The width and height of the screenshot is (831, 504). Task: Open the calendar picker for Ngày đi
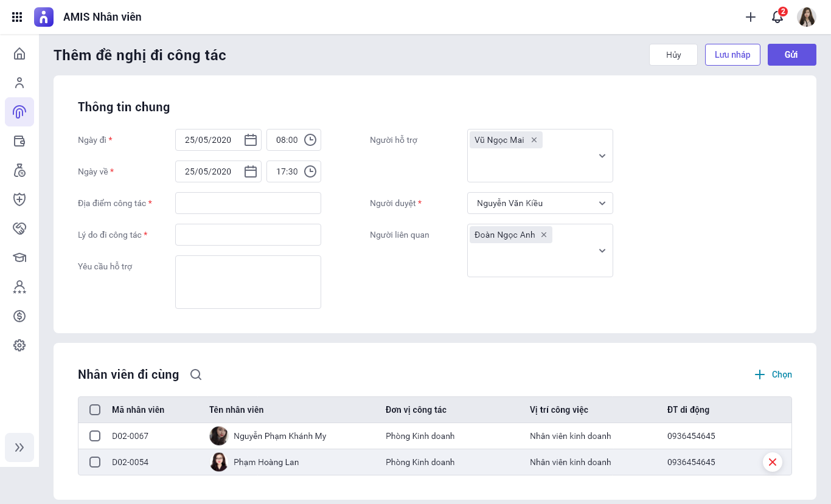point(250,140)
